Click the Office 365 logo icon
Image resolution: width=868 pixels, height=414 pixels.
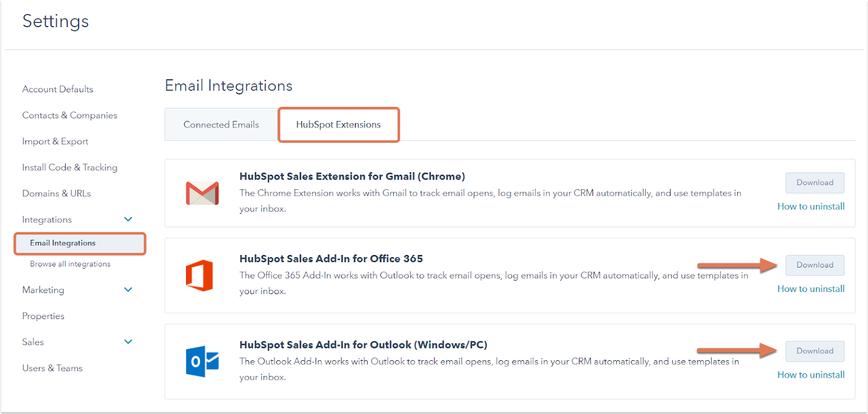click(199, 276)
